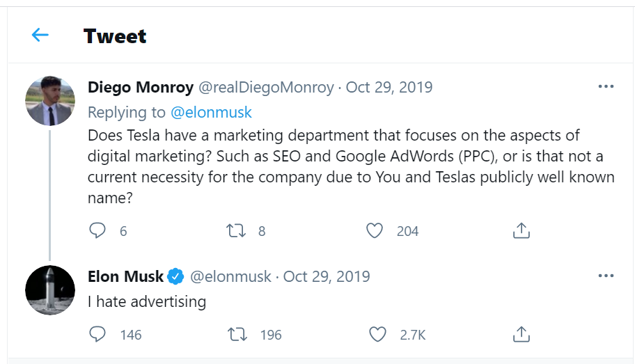Click Elon Musk's verified badge
This screenshot has width=635, height=364.
(x=176, y=276)
